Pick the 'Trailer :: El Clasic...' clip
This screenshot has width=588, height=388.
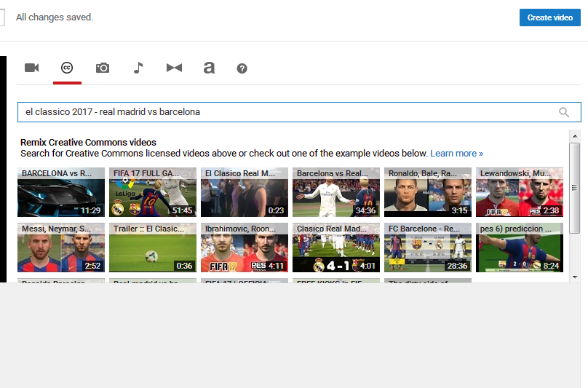coord(153,248)
